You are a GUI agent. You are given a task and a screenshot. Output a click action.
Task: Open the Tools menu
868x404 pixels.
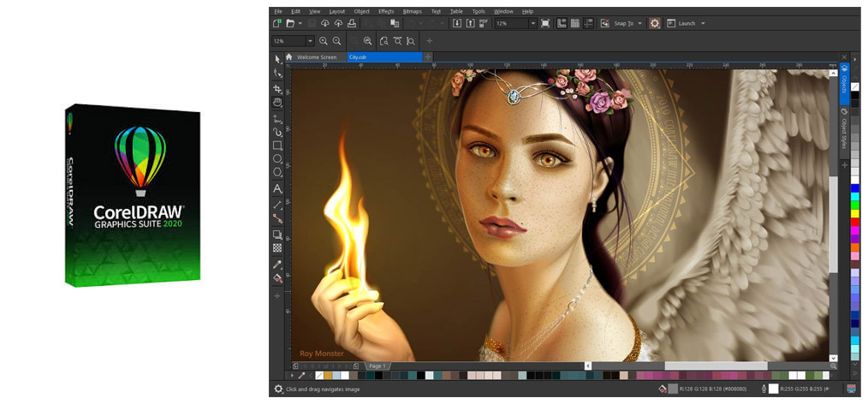[x=479, y=11]
